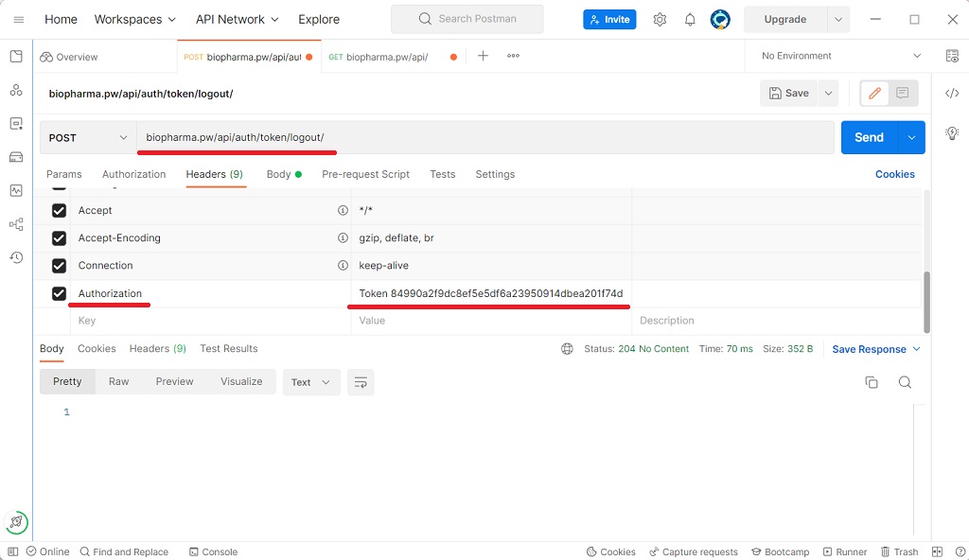The width and height of the screenshot is (969, 560).
Task: Click the Invite button
Action: (609, 20)
